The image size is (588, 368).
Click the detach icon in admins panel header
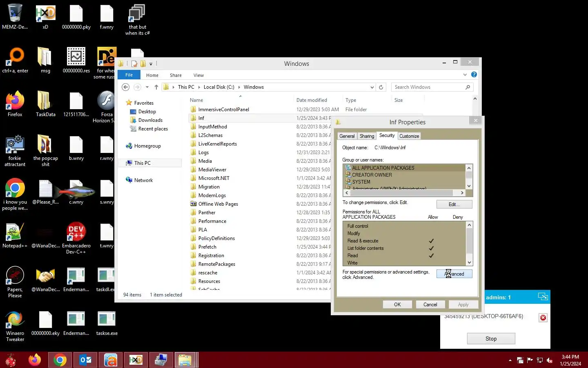543,297
